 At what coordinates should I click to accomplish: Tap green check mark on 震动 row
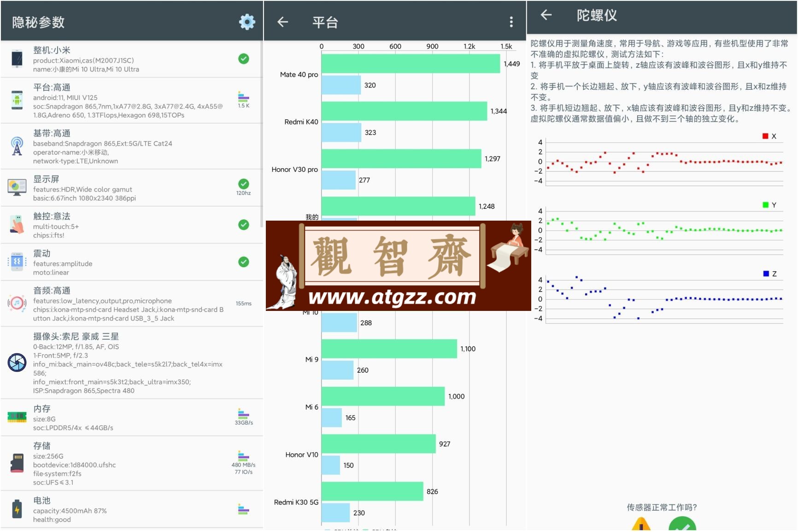243,262
